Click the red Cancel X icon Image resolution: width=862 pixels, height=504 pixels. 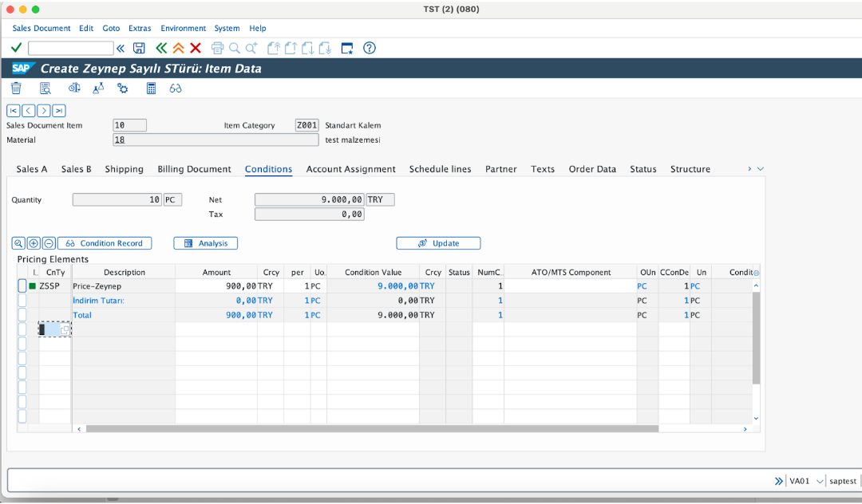click(196, 49)
